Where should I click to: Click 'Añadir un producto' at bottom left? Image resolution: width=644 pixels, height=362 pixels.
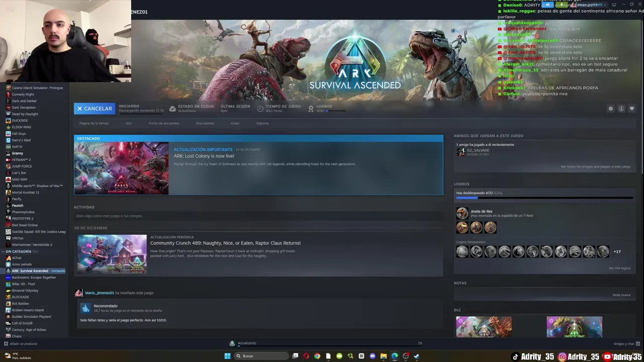tap(21, 344)
